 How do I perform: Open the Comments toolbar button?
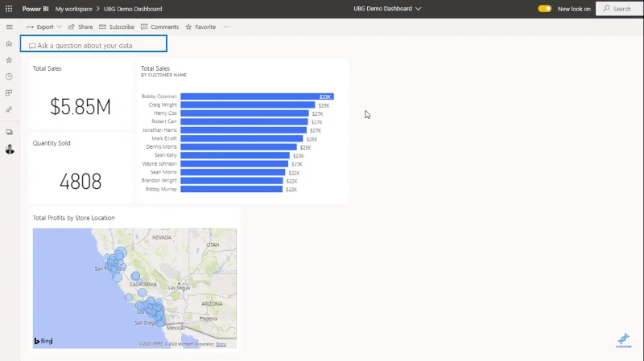point(159,27)
